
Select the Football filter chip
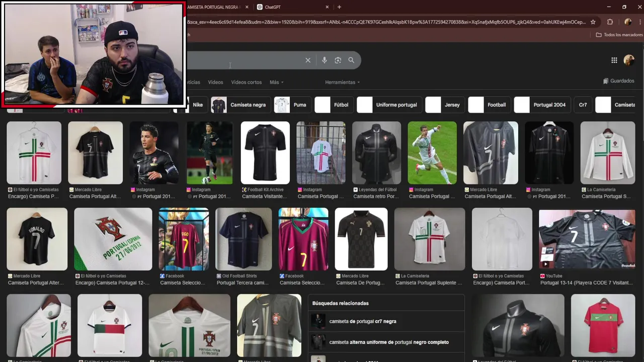(489, 105)
